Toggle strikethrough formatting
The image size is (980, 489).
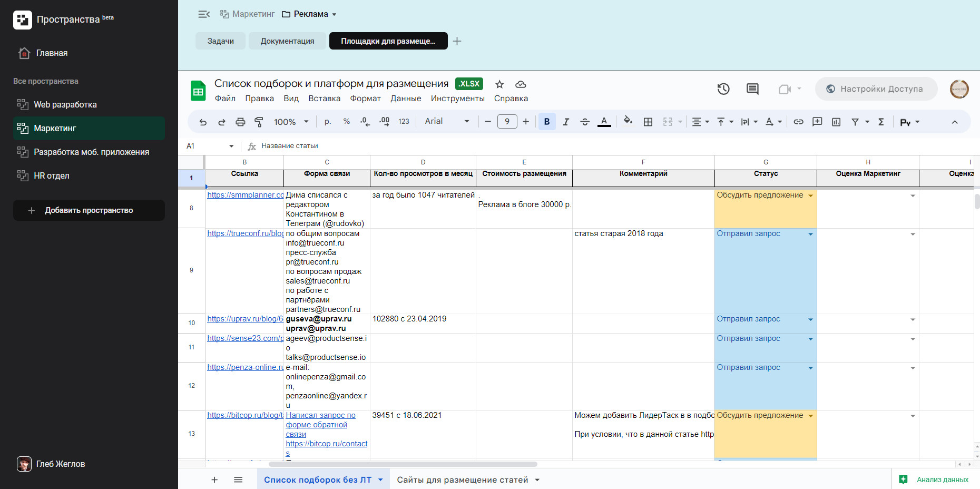[x=585, y=122]
